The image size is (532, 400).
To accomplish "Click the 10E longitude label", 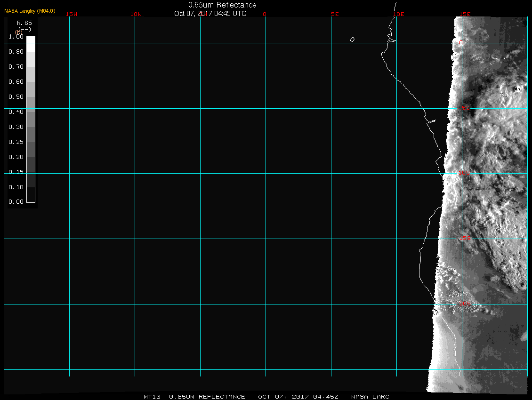I will [x=399, y=14].
